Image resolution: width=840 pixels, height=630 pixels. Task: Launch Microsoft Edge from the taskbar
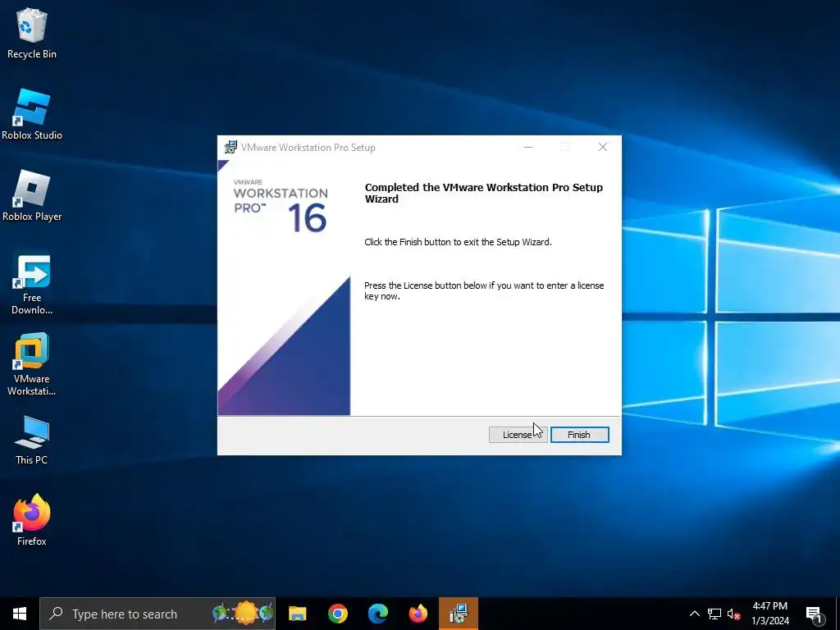377,614
